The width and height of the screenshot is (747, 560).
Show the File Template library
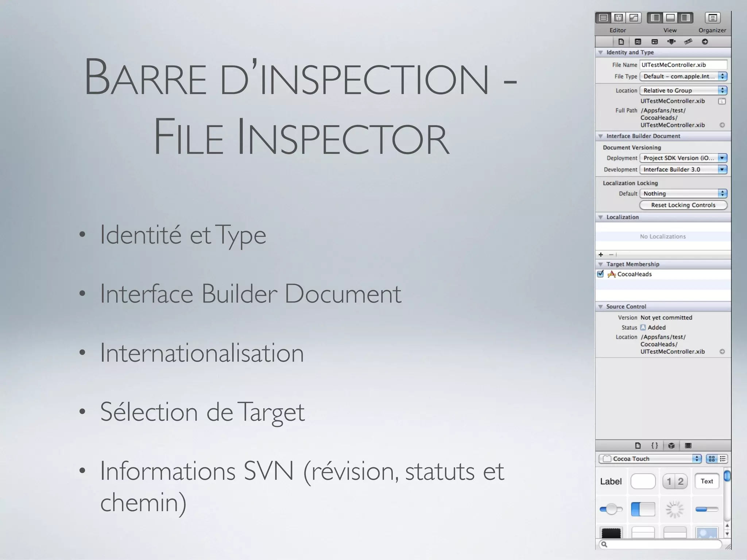click(638, 446)
